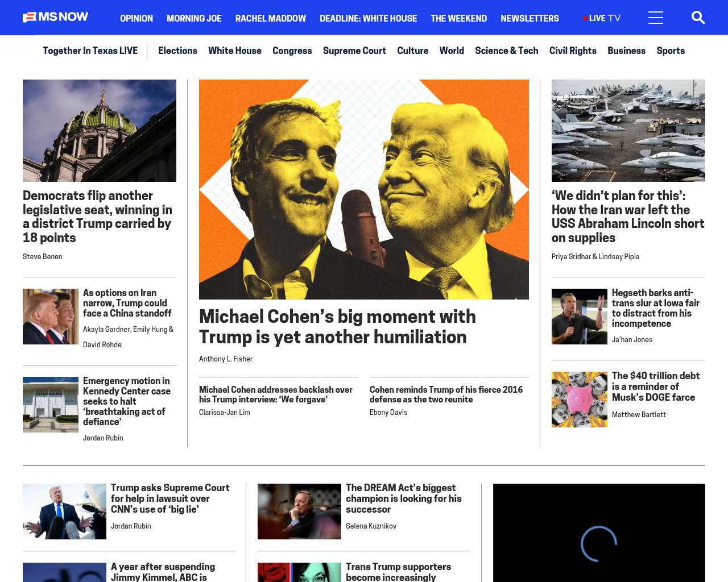This screenshot has width=728, height=582.
Task: Open the capitol dome photo story
Action: coord(100,131)
